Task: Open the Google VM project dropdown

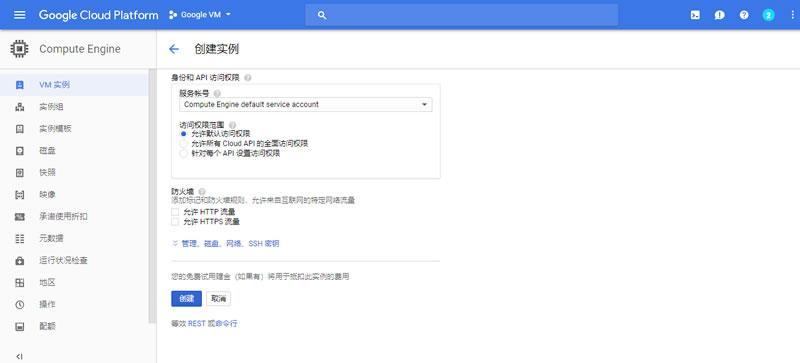Action: click(x=199, y=15)
